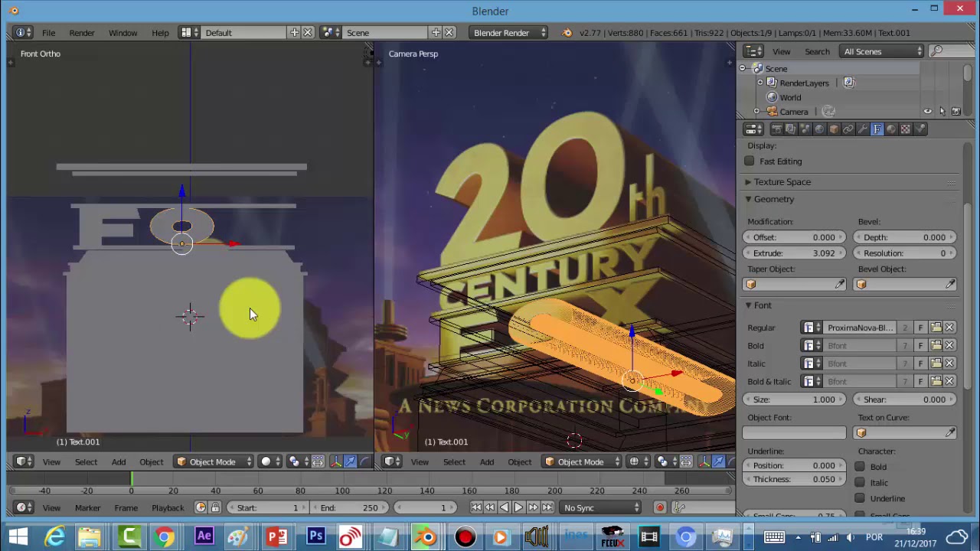
Task: Open the Modifiers tab (wrench icon)
Action: tap(863, 129)
